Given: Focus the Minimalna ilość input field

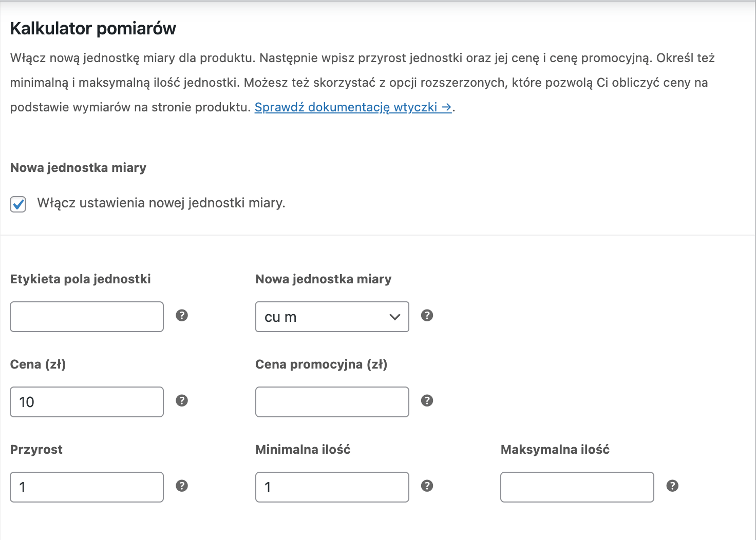Looking at the screenshot, I should tap(332, 487).
